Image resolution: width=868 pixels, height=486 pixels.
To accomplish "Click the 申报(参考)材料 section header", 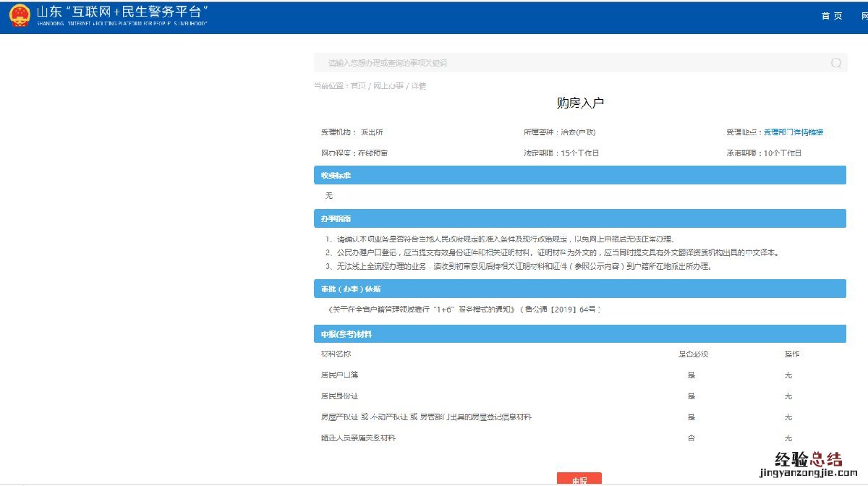I will click(579, 334).
